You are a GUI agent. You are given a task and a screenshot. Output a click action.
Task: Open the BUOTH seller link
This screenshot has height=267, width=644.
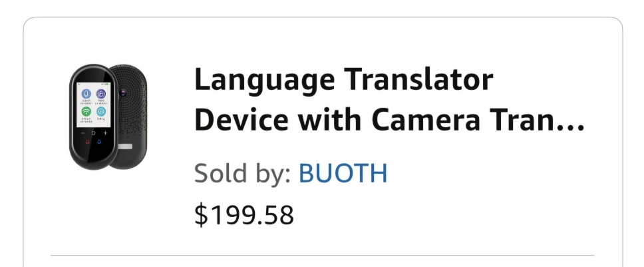[x=343, y=173]
